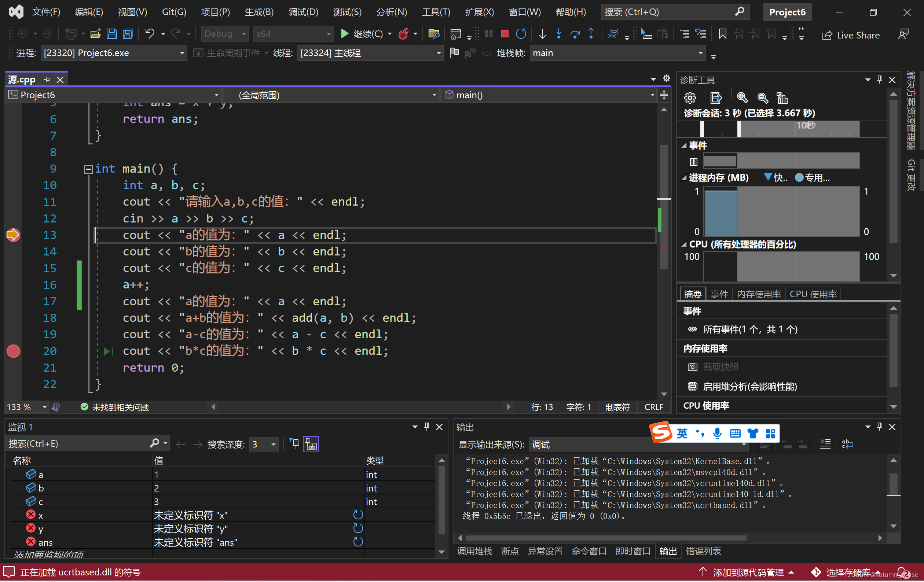Click the Restart debugging icon

[x=521, y=34]
